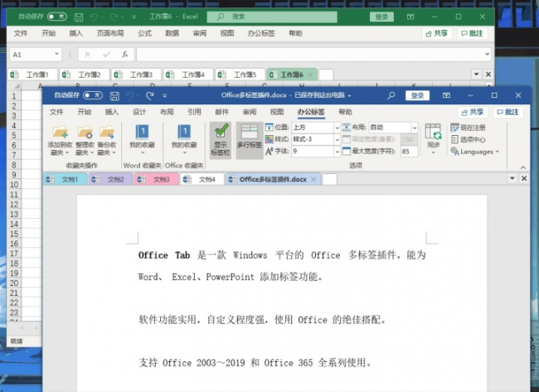Open 选项中心 in Word ribbon

(469, 139)
